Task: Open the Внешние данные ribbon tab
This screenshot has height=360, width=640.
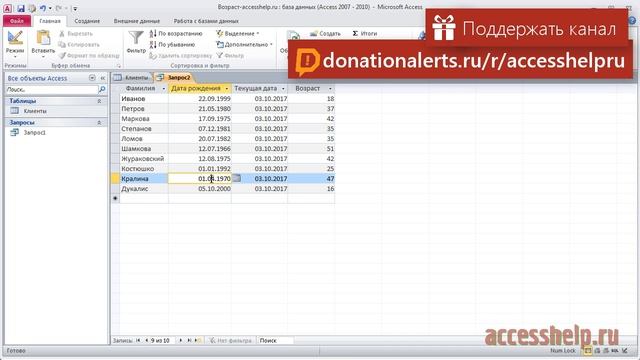Action: (137, 21)
